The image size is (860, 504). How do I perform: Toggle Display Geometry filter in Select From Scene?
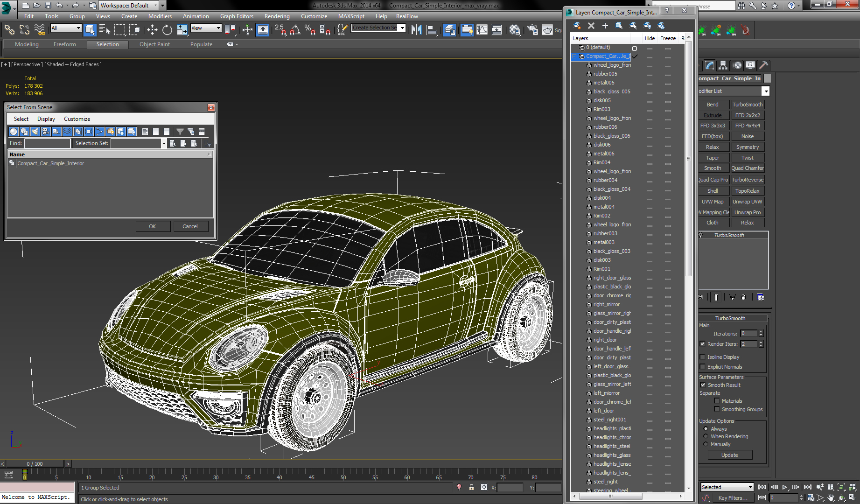pyautogui.click(x=14, y=132)
